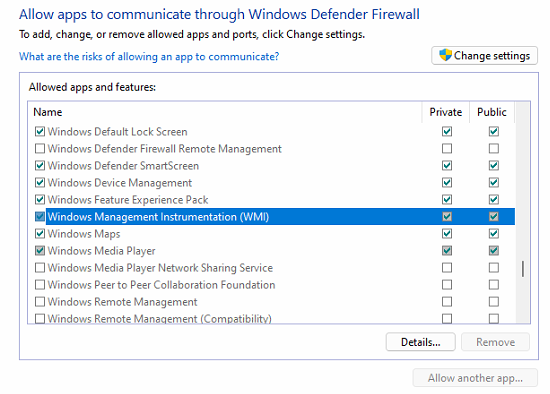Screen dimensions: 550x394
Task: Select the Windows Defender SmartScreen row text
Action: [123, 166]
